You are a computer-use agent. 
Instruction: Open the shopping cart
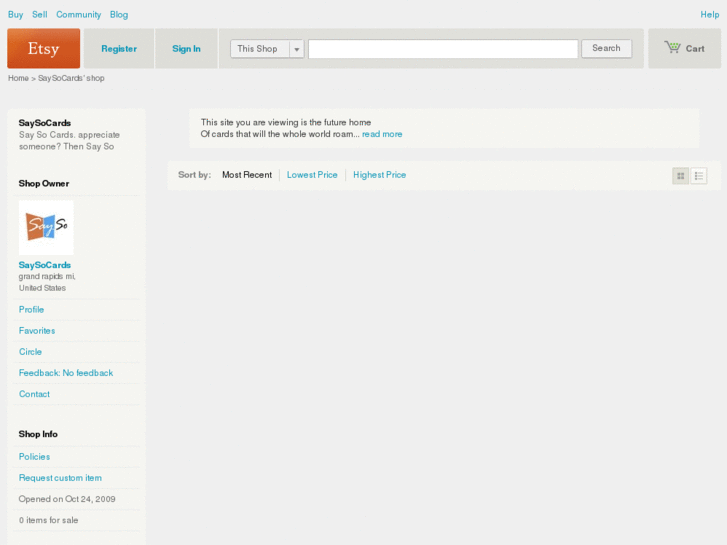click(684, 48)
